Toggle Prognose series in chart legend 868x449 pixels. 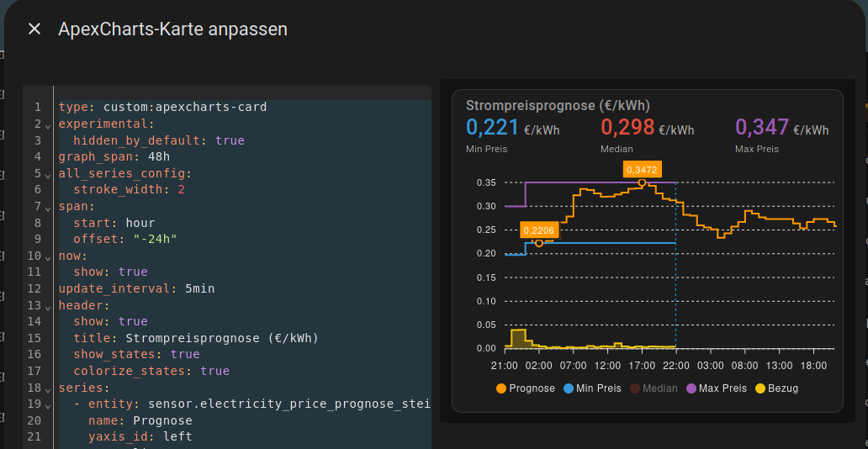(526, 388)
